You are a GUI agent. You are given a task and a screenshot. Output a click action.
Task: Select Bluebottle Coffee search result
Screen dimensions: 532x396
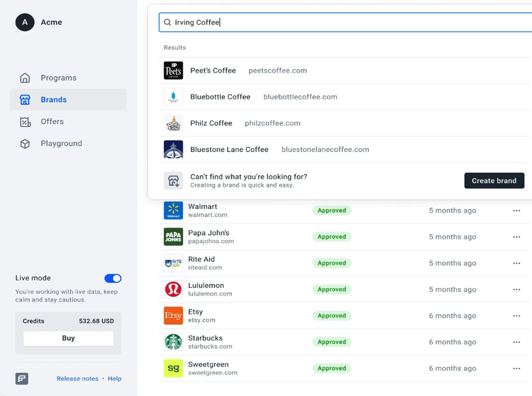344,97
